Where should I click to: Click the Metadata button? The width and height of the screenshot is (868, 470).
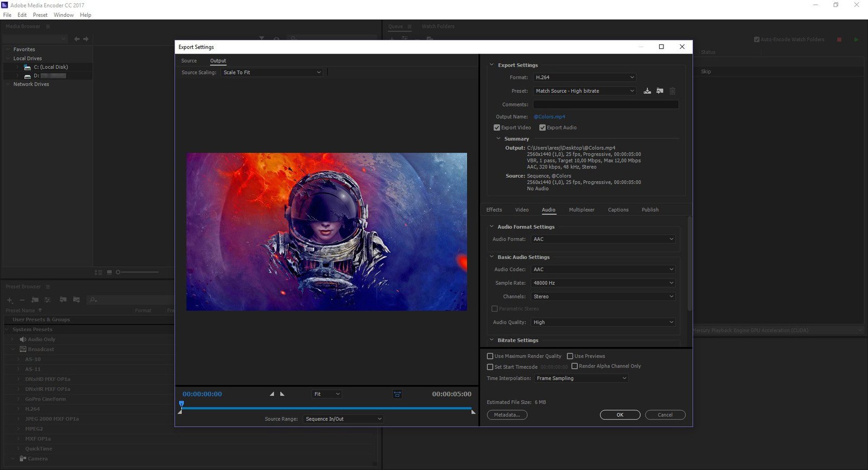507,415
